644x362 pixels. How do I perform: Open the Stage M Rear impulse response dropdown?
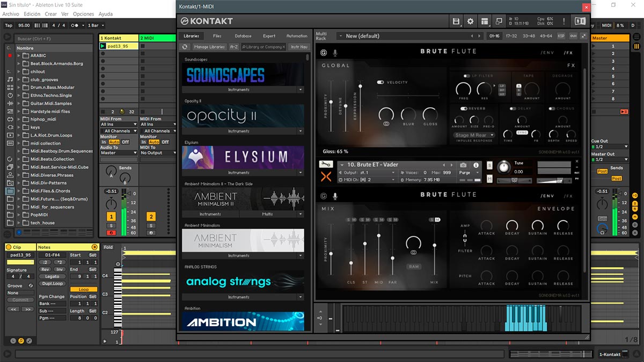473,135
